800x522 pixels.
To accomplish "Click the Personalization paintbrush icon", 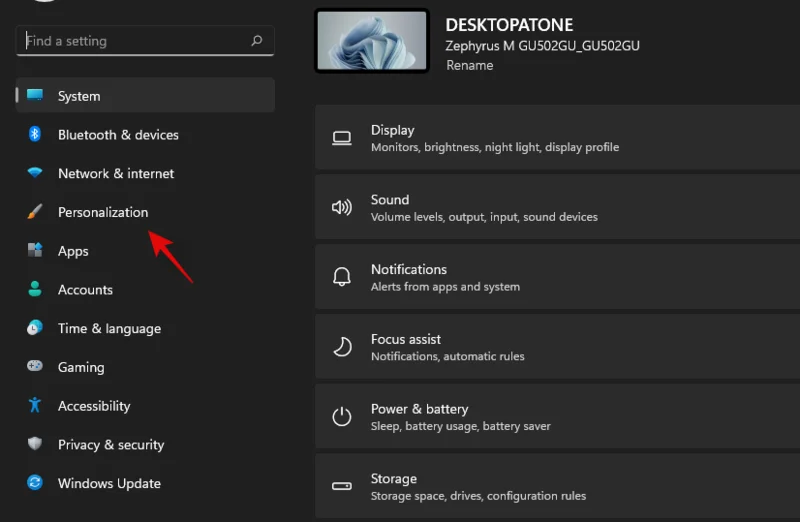I will point(35,211).
